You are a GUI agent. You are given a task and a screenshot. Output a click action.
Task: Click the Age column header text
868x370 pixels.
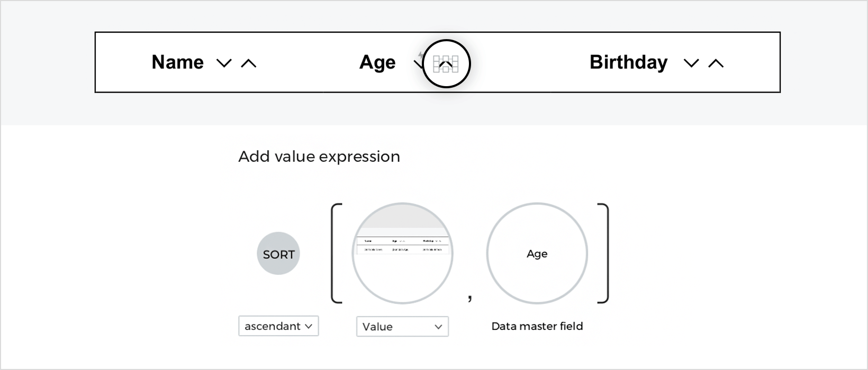point(377,62)
